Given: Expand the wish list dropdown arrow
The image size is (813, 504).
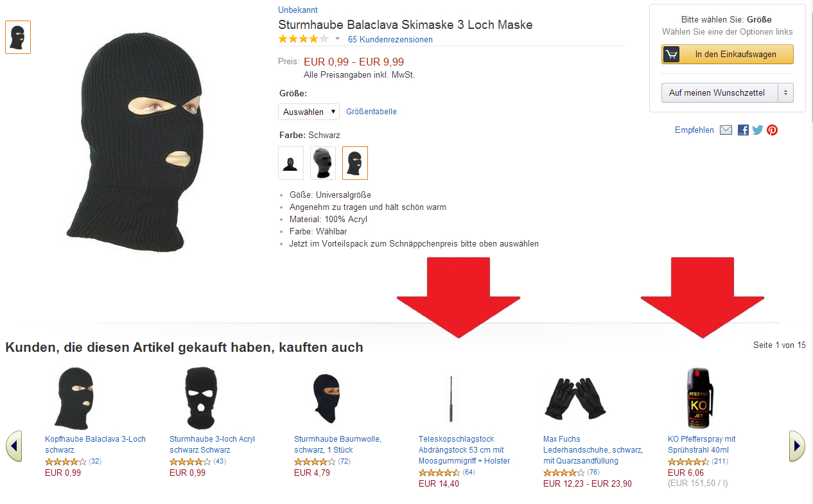Looking at the screenshot, I should (785, 92).
